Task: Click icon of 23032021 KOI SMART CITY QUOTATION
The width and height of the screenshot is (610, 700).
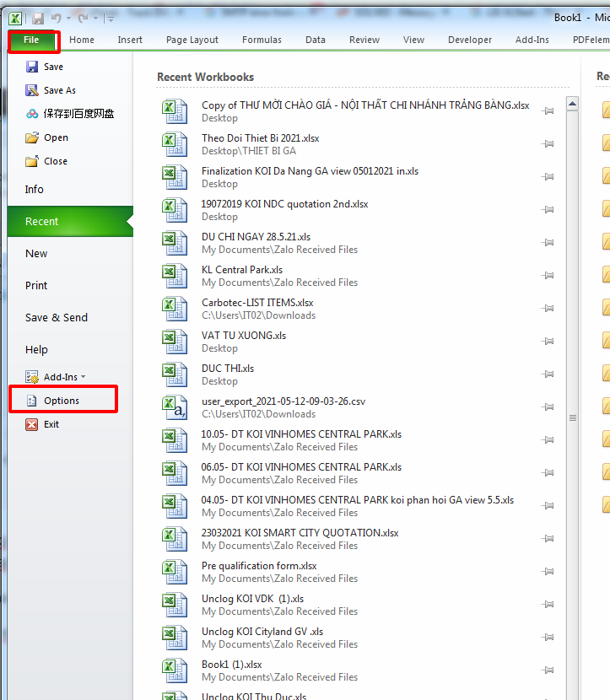Action: click(175, 539)
